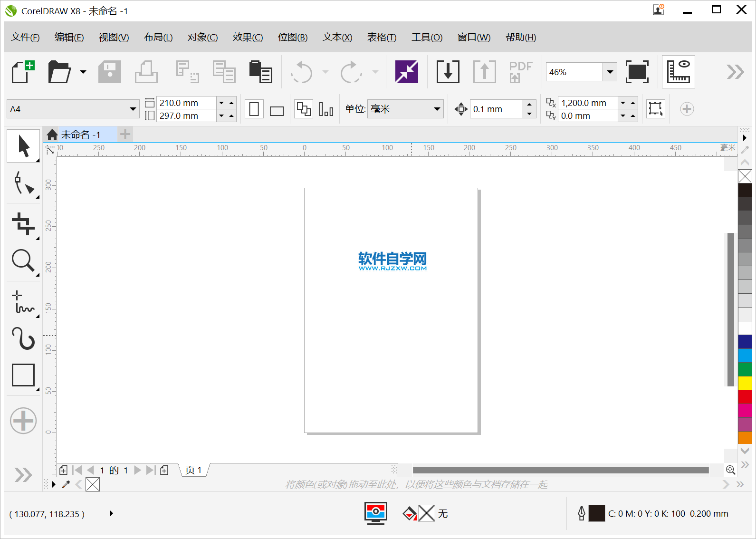Screen dimensions: 756x539
Task: Select the 页 1 page tab
Action: 193,470
